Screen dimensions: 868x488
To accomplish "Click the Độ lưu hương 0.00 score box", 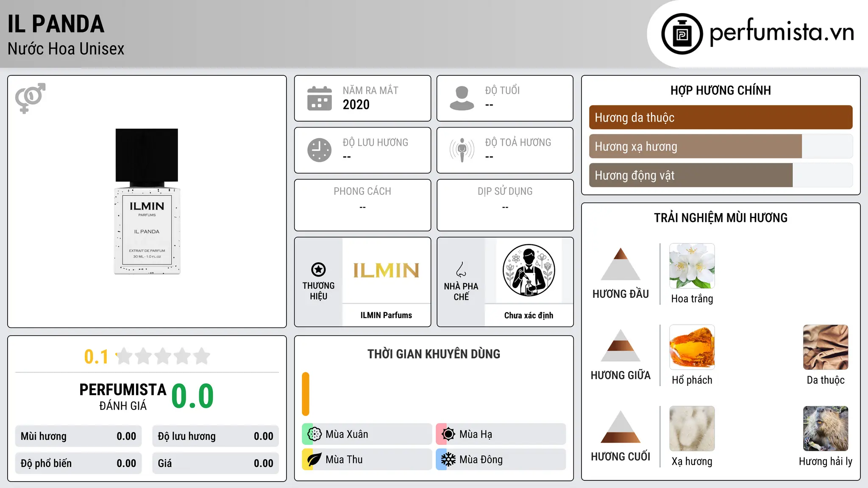I will click(x=215, y=436).
